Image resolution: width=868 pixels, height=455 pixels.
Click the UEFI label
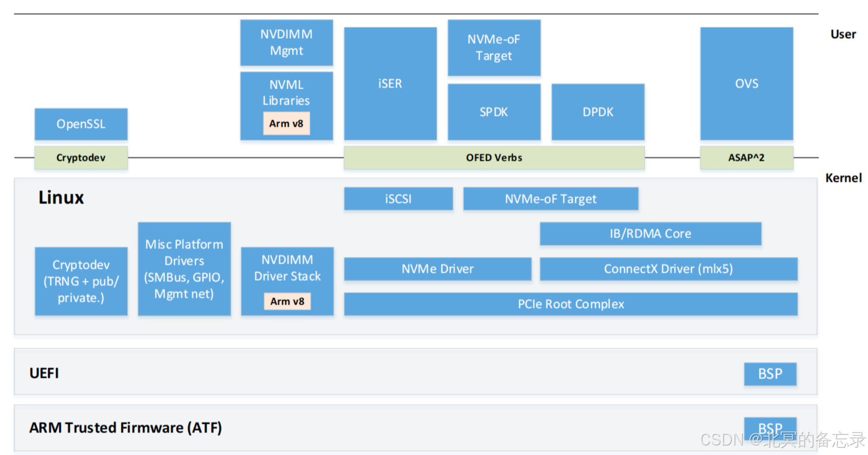(x=44, y=373)
